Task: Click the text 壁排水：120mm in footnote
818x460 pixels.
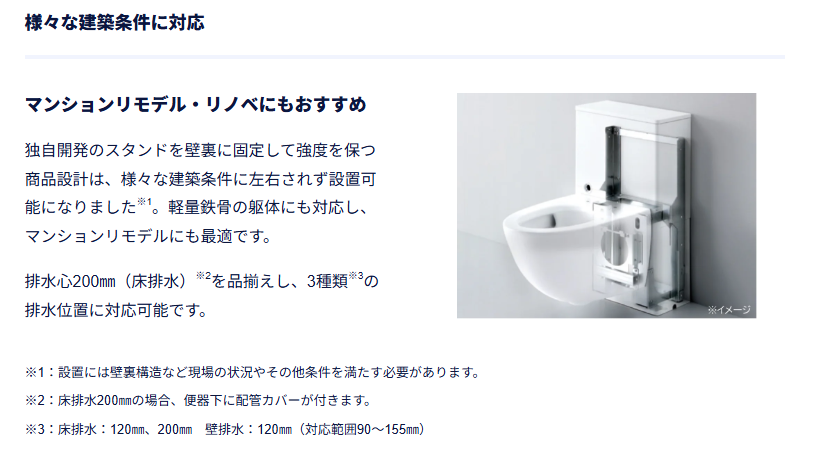Action: pos(248,429)
